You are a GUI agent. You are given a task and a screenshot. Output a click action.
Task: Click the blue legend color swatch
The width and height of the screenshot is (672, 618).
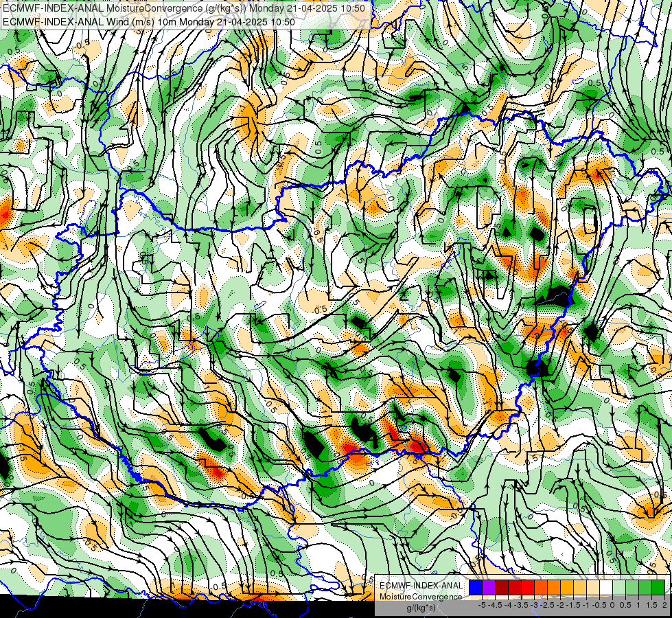click(476, 587)
